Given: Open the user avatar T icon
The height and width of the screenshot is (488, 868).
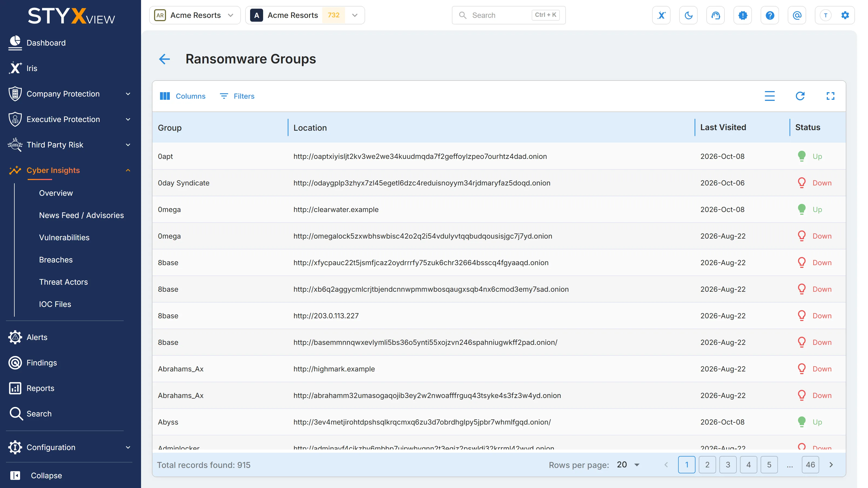Looking at the screenshot, I should coord(825,15).
